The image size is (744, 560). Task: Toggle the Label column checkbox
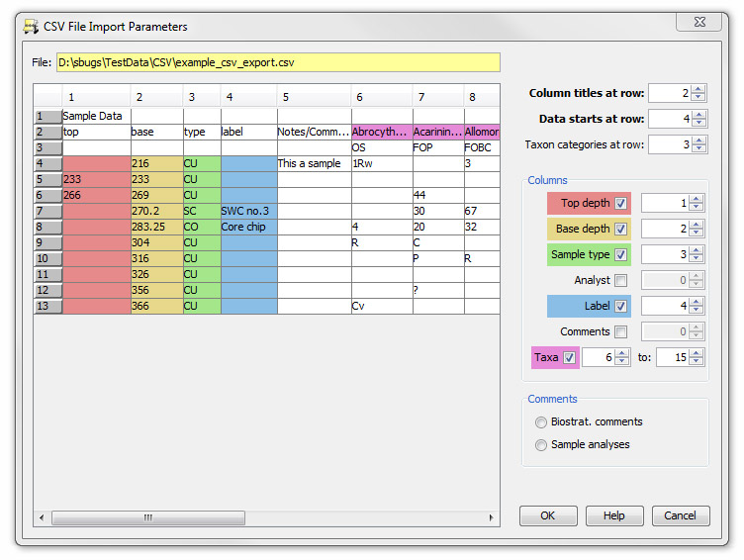620,306
